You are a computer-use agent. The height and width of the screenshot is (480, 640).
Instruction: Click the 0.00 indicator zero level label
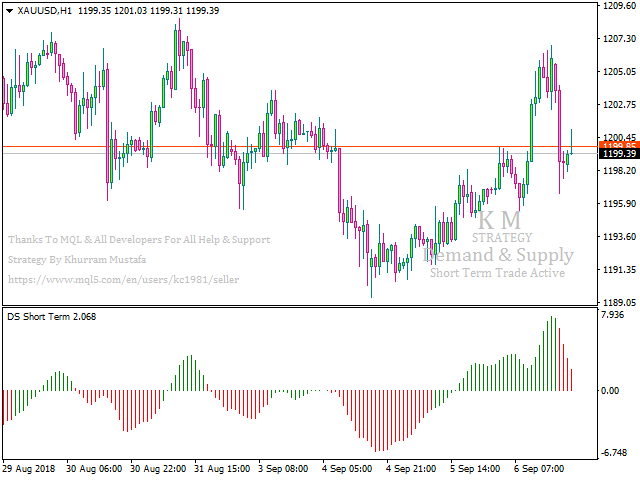click(x=611, y=391)
